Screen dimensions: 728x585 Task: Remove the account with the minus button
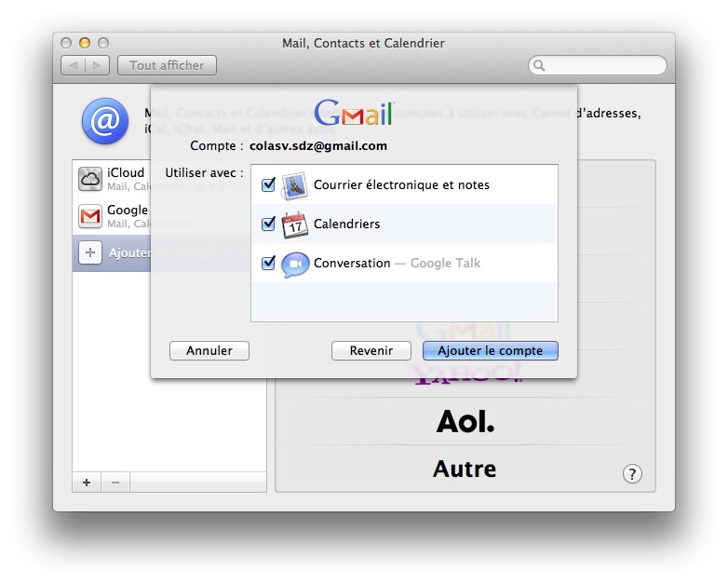coord(115,483)
